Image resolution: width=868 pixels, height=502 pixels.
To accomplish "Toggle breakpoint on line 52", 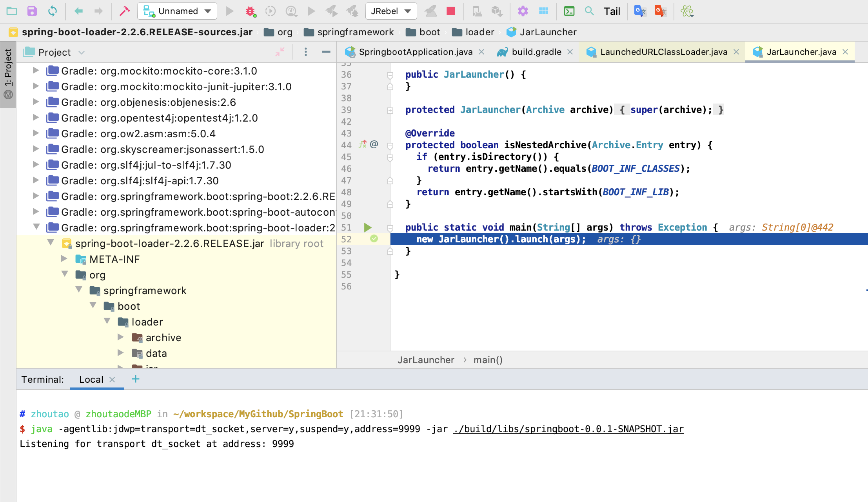I will tap(374, 239).
